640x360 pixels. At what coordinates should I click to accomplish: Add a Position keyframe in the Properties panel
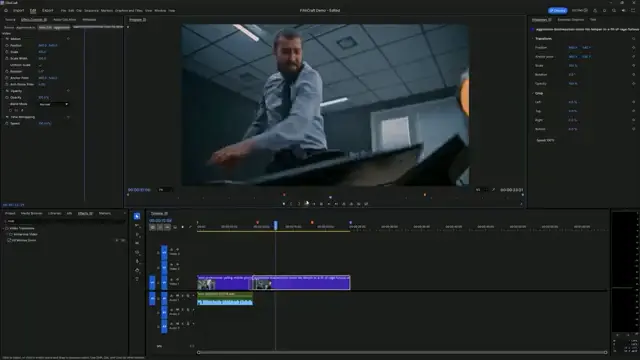(x=633, y=48)
